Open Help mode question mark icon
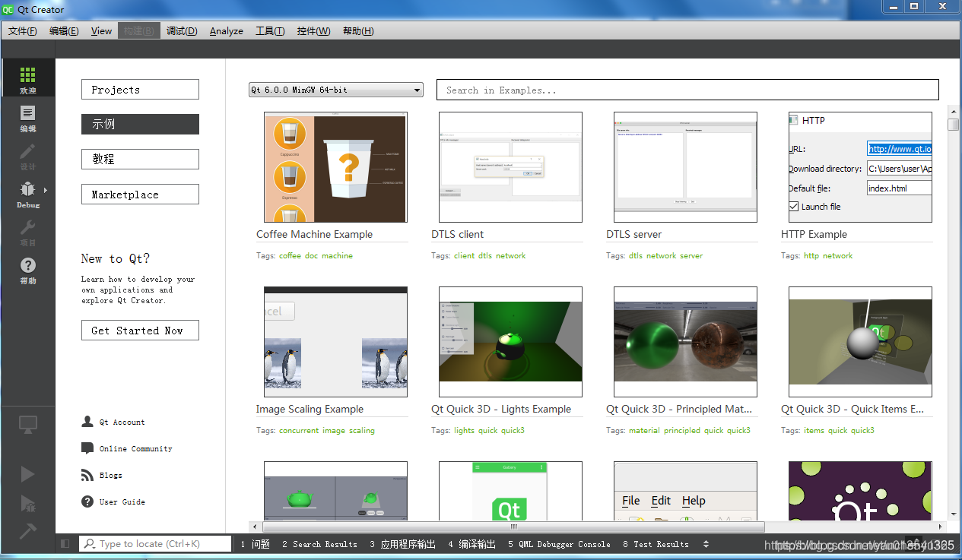962x560 pixels. point(27,265)
